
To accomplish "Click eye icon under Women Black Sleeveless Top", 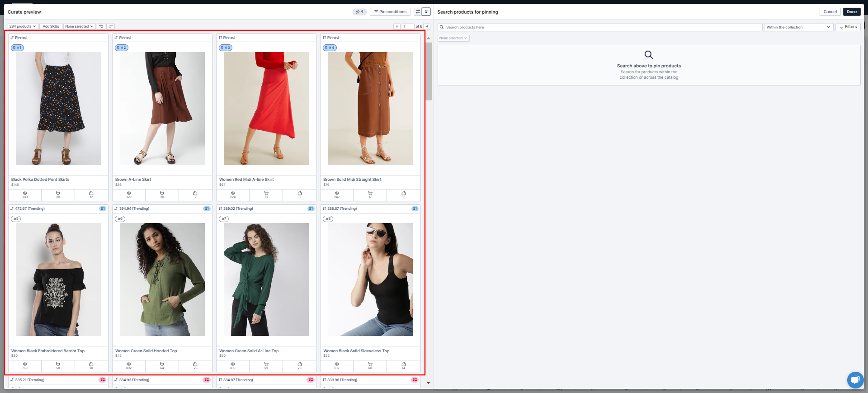I will [337, 364].
